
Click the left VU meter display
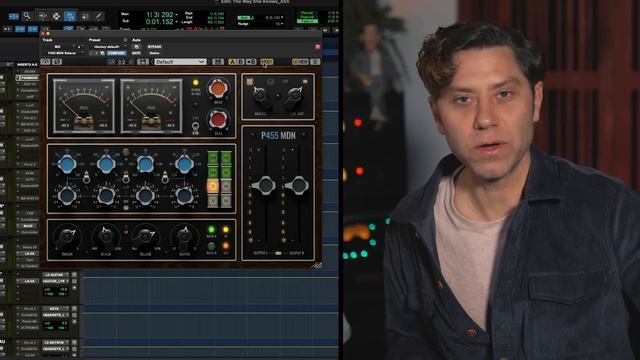tap(84, 106)
